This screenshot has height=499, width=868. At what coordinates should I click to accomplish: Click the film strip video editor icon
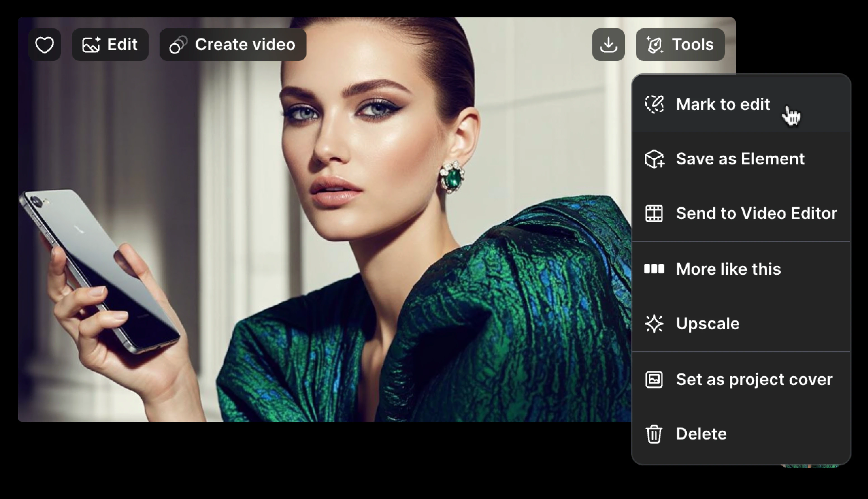pos(654,214)
